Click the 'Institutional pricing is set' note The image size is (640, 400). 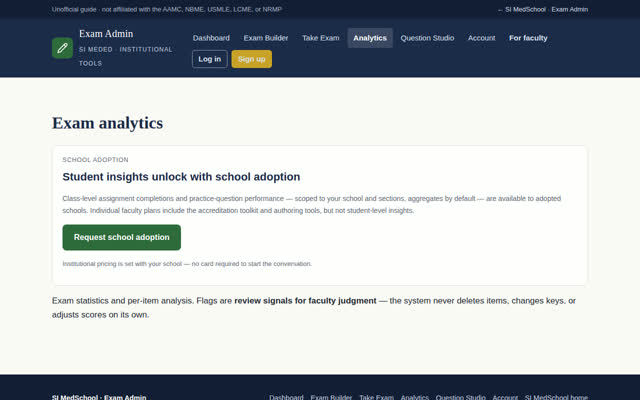[187, 264]
